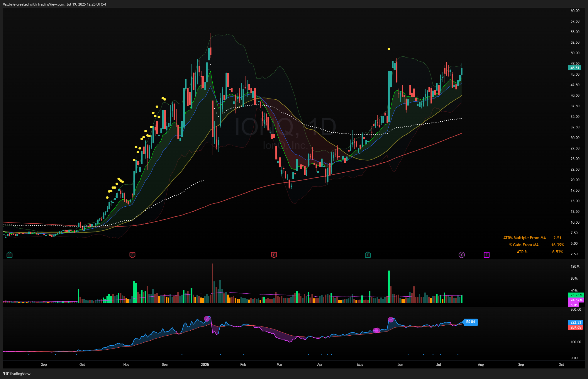Screen dimensions: 588x379
Task: Click the green 25.76M volume label
Action: pos(576,295)
